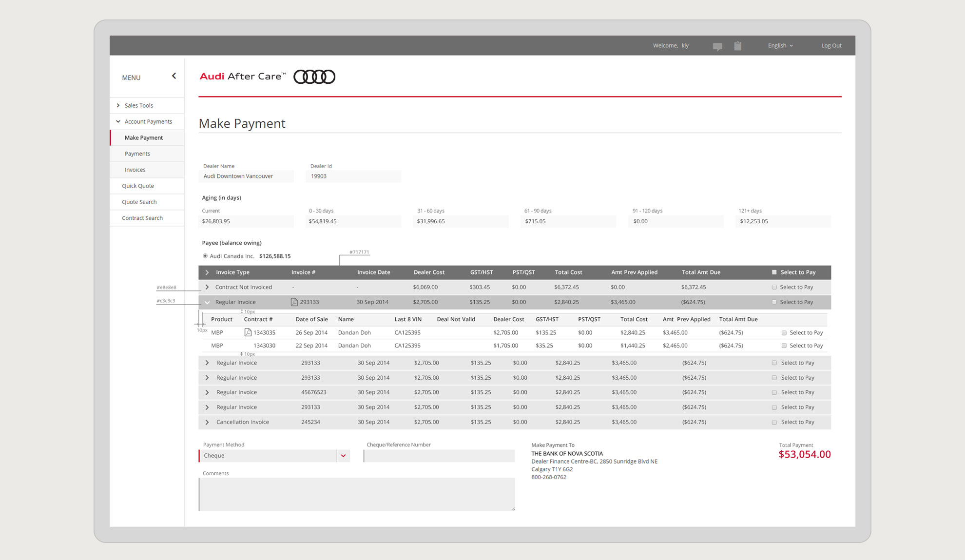The height and width of the screenshot is (560, 965).
Task: Sort by Dealer Cost main header
Action: coord(429,272)
